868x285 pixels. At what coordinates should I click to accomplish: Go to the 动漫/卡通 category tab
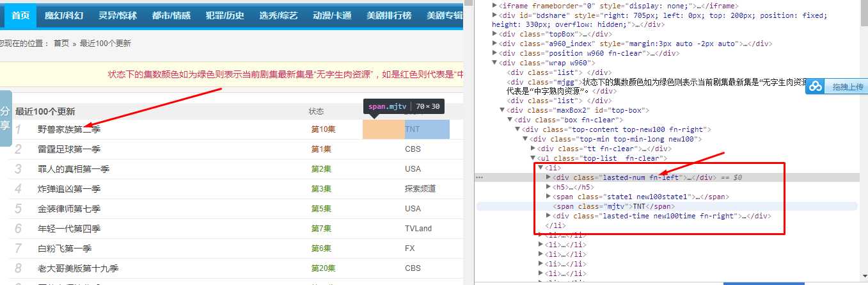click(333, 15)
